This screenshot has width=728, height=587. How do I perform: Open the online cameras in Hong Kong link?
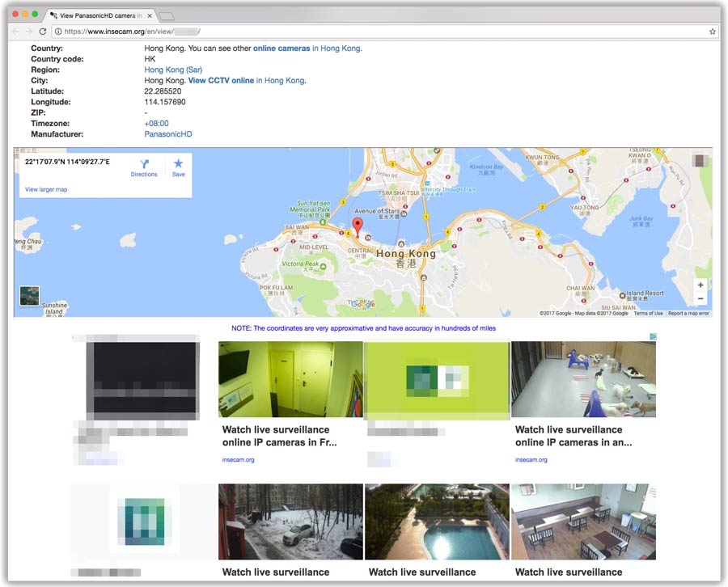point(307,49)
